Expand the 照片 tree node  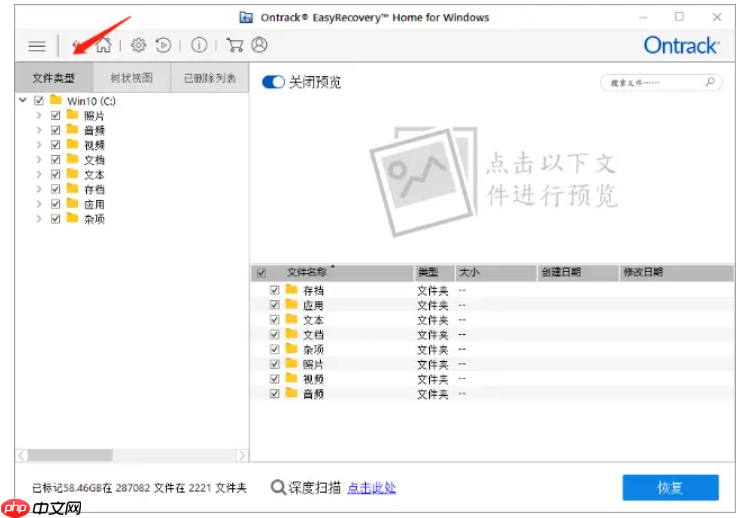click(39, 115)
